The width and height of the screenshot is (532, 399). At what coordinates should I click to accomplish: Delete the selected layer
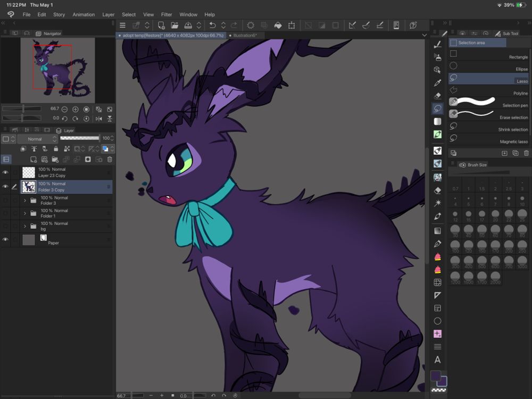pos(110,160)
